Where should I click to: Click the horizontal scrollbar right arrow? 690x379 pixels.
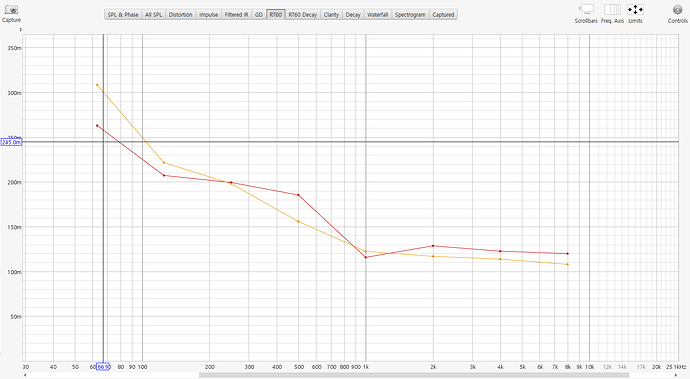(x=676, y=375)
